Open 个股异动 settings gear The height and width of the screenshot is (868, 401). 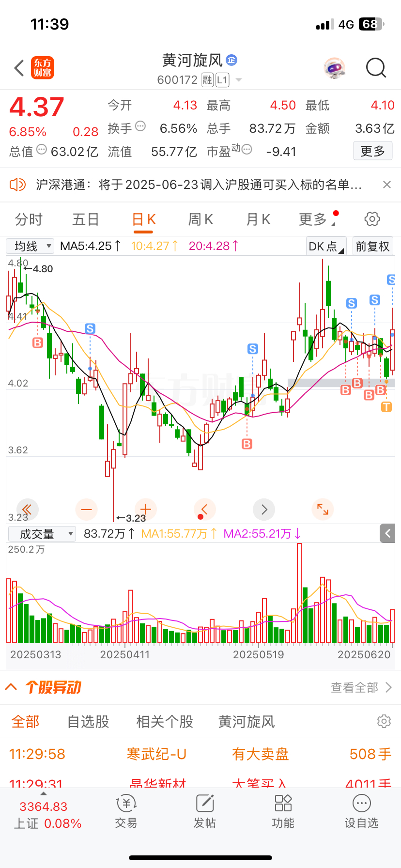point(384,721)
